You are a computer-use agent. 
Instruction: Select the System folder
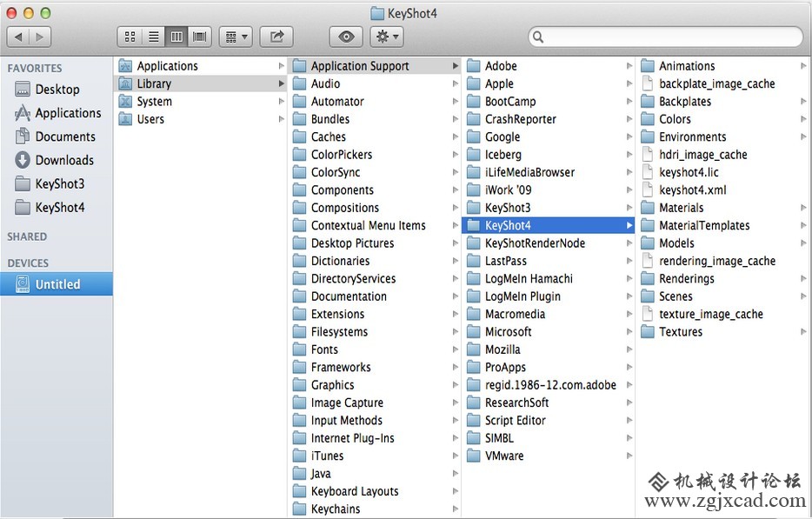click(200, 101)
